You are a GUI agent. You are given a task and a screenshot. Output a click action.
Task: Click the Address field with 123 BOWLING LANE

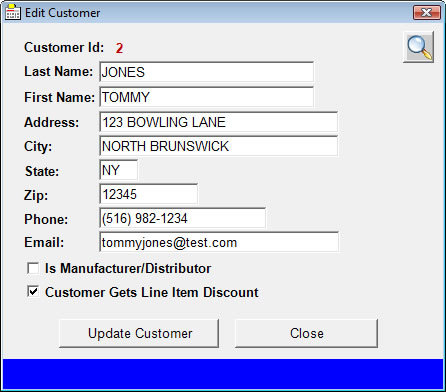[218, 122]
